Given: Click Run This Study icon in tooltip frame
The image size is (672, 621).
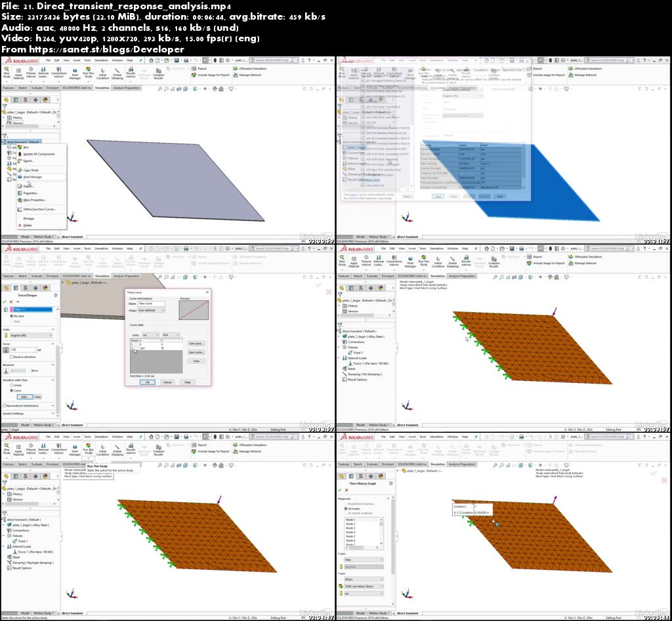Looking at the screenshot, I should (89, 449).
